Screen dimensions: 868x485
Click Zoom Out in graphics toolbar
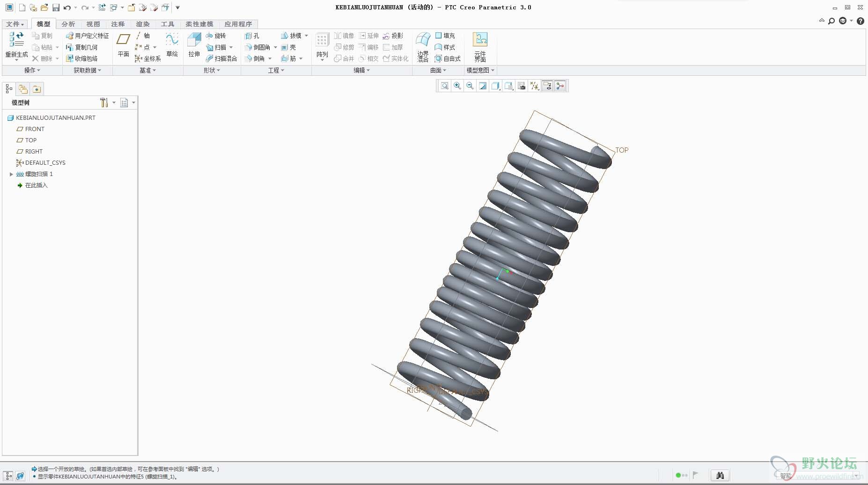(470, 86)
